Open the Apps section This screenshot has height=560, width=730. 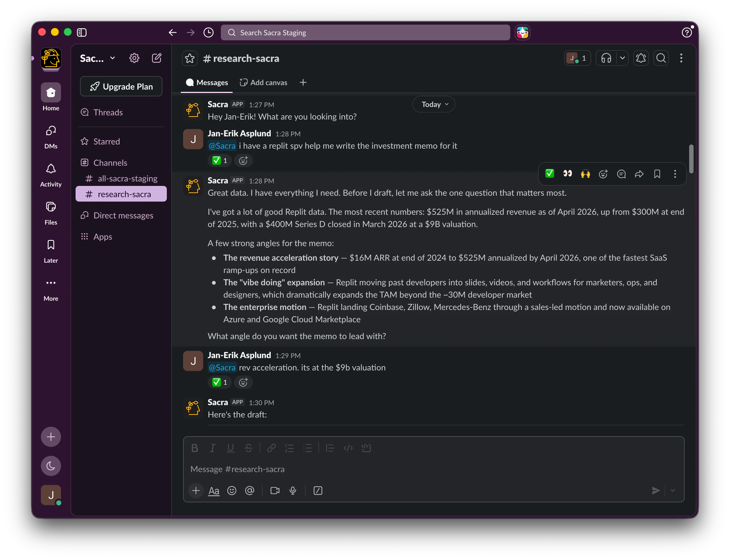(121, 237)
